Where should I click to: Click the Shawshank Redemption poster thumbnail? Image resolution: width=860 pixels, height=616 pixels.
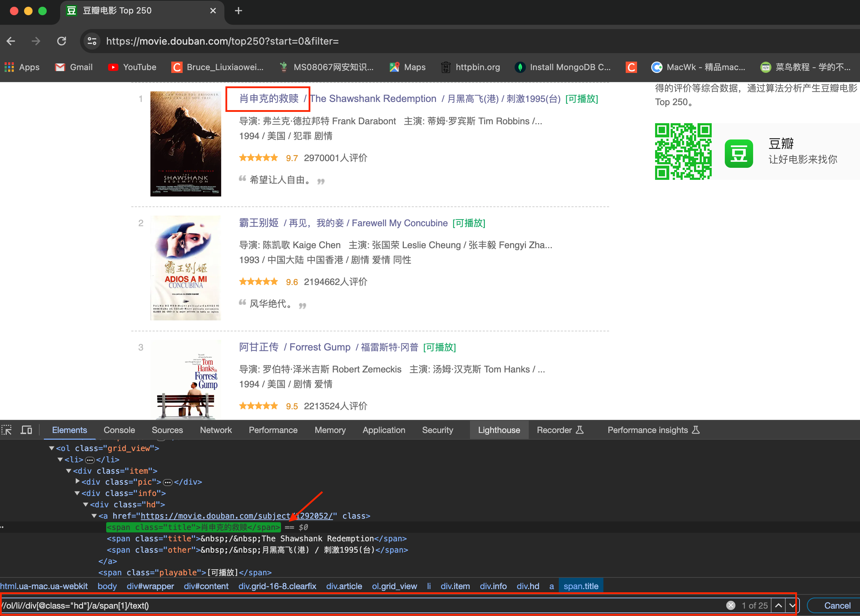tap(185, 144)
